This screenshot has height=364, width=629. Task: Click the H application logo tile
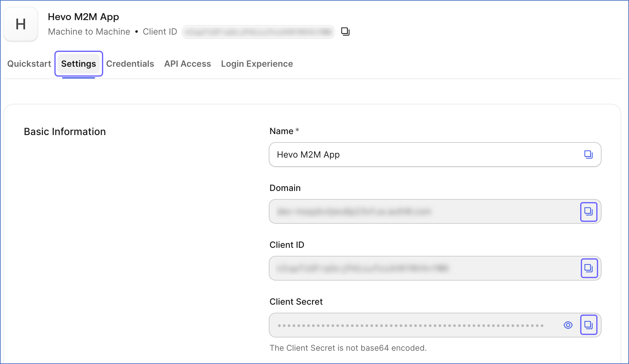(21, 24)
